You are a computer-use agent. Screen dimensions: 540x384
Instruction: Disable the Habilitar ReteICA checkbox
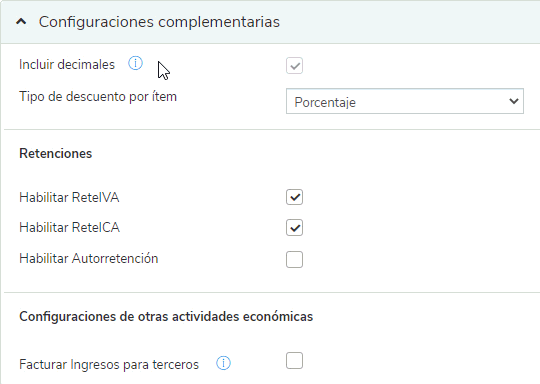294,228
